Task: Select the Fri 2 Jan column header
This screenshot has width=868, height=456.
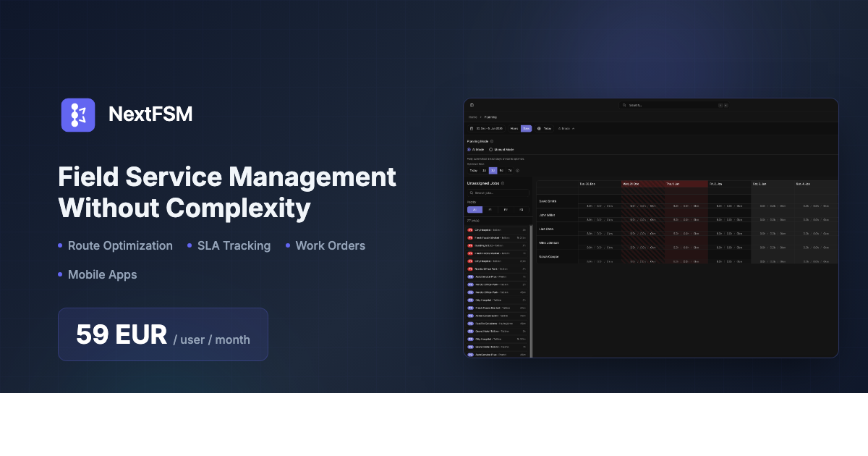Action: click(x=729, y=184)
